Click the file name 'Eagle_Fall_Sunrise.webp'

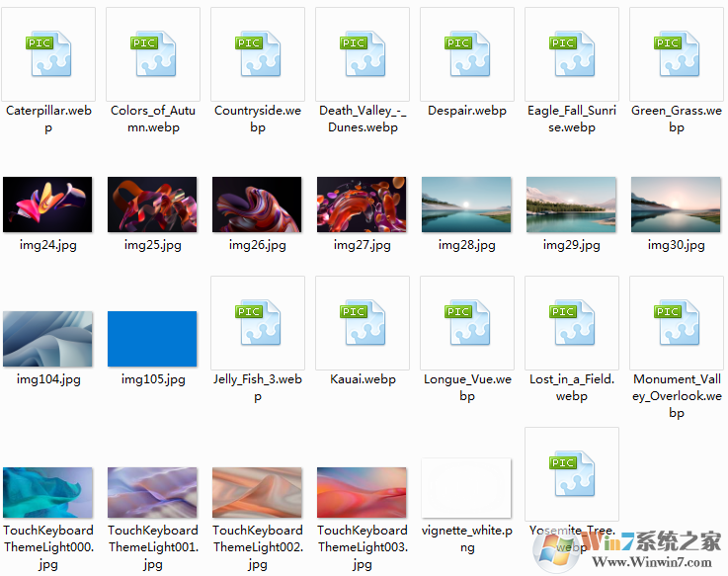pyautogui.click(x=572, y=119)
